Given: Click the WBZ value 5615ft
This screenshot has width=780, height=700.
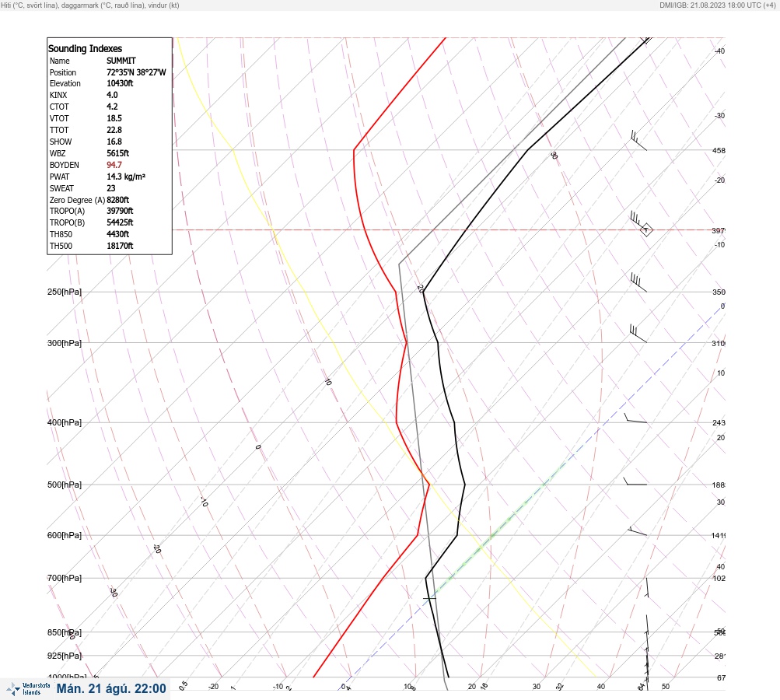Looking at the screenshot, I should pyautogui.click(x=118, y=153).
